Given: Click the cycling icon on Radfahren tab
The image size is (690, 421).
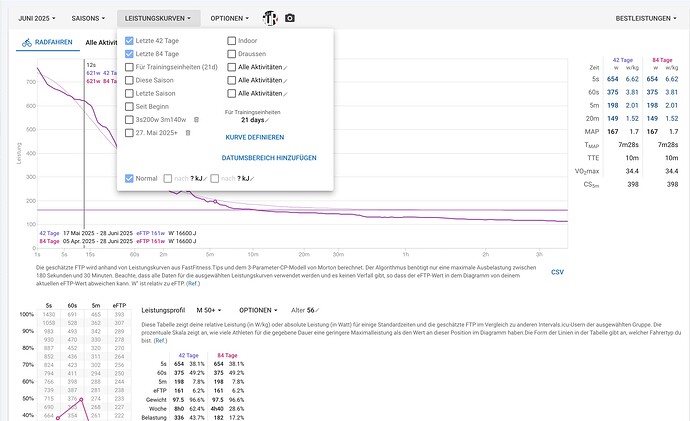Looking at the screenshot, I should [x=27, y=43].
